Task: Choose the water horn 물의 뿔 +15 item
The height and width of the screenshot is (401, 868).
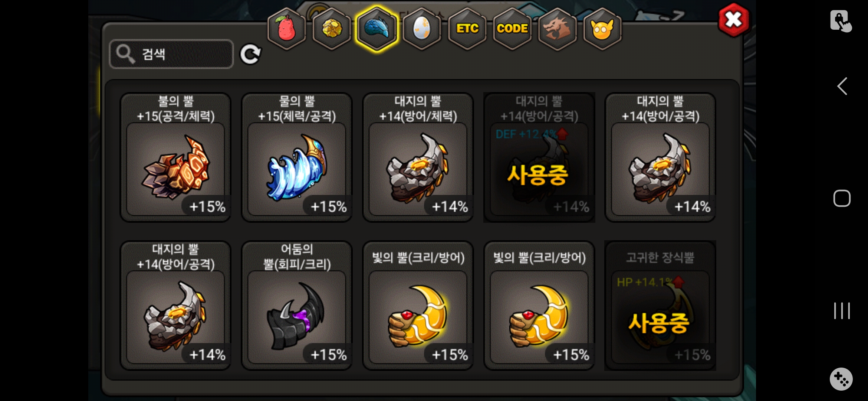Action: pos(297,157)
